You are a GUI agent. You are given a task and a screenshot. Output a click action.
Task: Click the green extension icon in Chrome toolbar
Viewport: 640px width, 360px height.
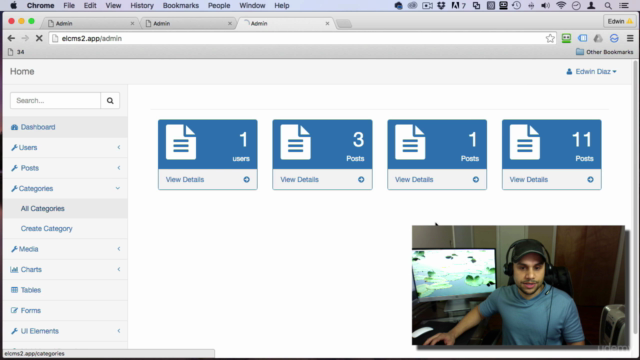click(x=567, y=38)
